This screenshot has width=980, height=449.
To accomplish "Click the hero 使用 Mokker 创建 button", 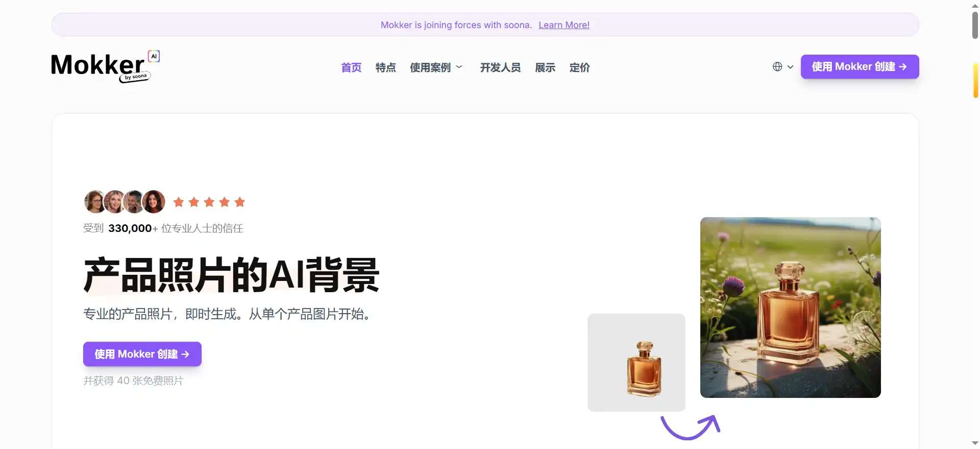I will click(x=142, y=354).
